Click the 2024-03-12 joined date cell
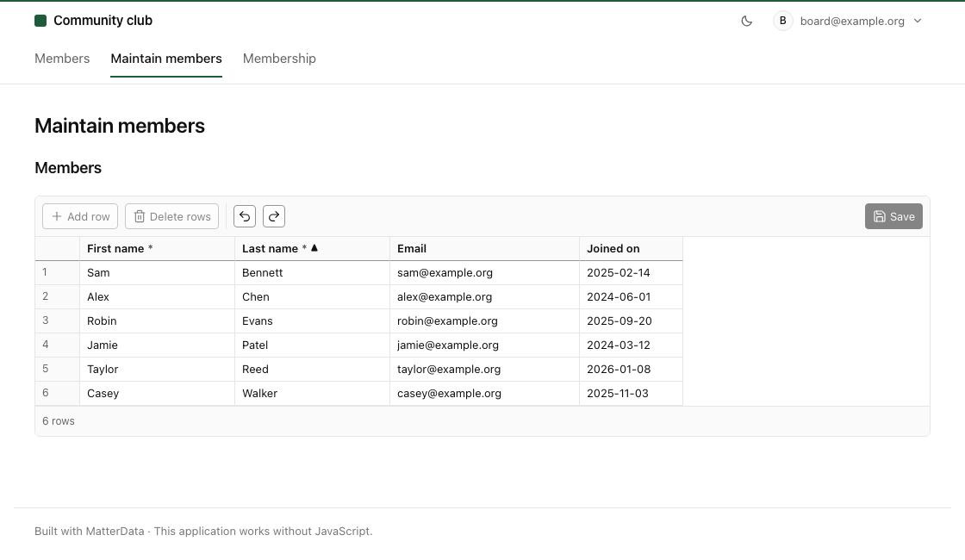965x560 pixels. click(x=631, y=345)
